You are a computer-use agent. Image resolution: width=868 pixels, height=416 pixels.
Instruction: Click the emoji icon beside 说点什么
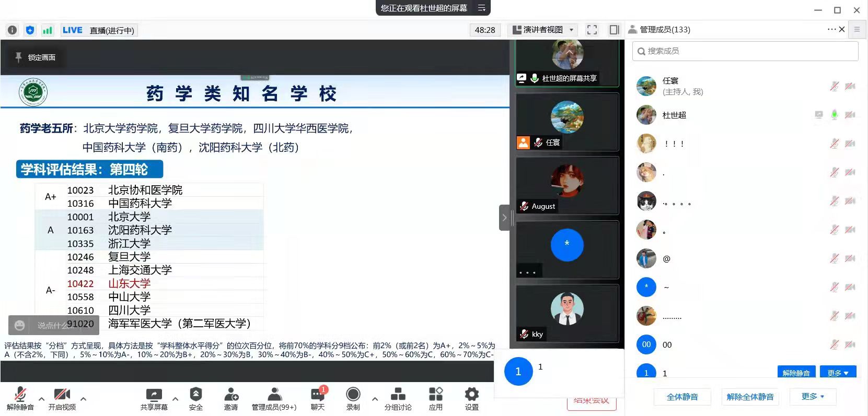pyautogui.click(x=20, y=325)
